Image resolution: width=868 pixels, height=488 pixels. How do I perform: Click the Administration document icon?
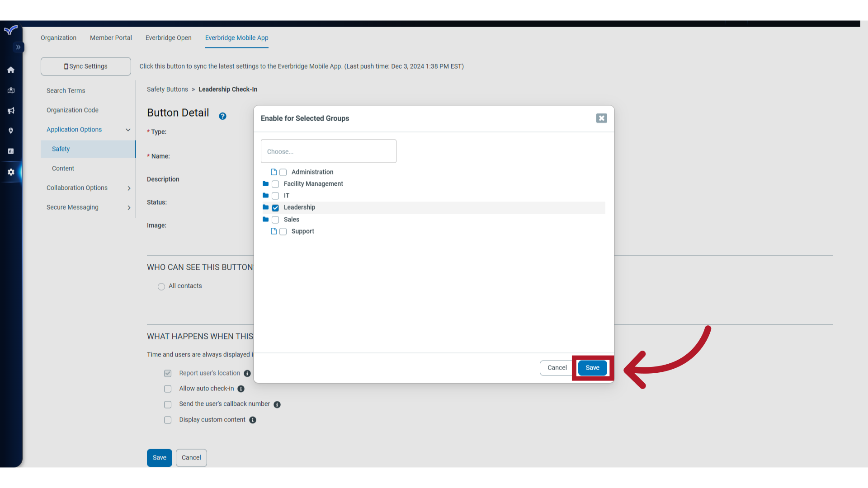(274, 172)
